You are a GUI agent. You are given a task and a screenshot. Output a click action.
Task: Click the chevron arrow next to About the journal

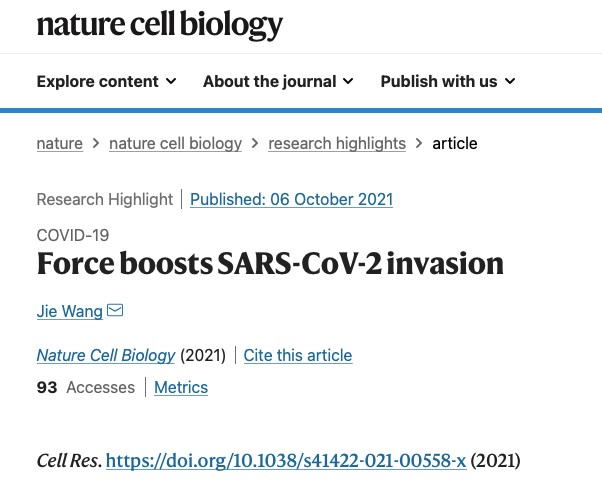(x=348, y=81)
